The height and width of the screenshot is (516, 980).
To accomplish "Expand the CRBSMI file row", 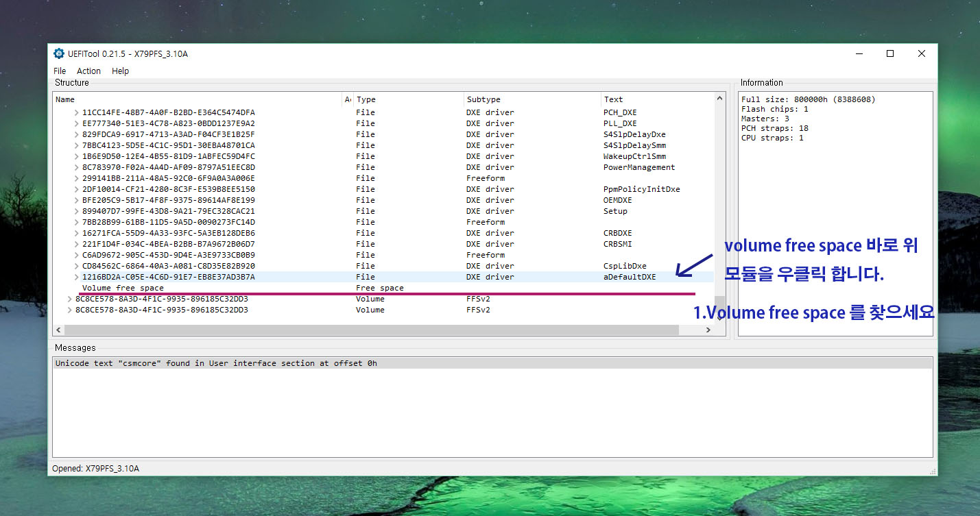I will [77, 244].
